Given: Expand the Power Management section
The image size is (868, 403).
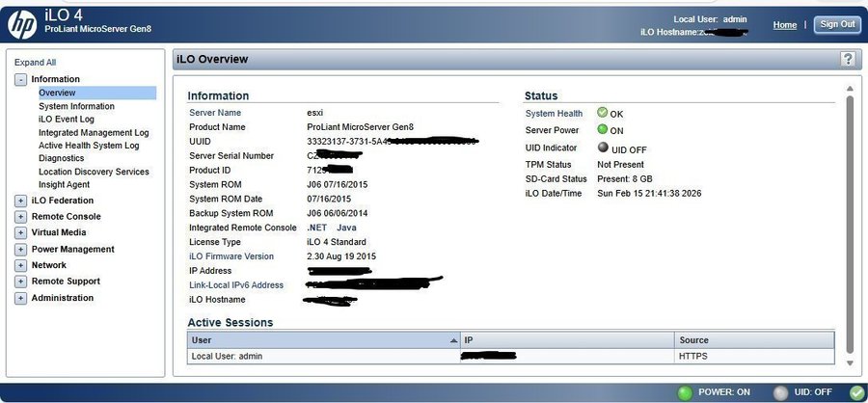Looking at the screenshot, I should click(20, 249).
